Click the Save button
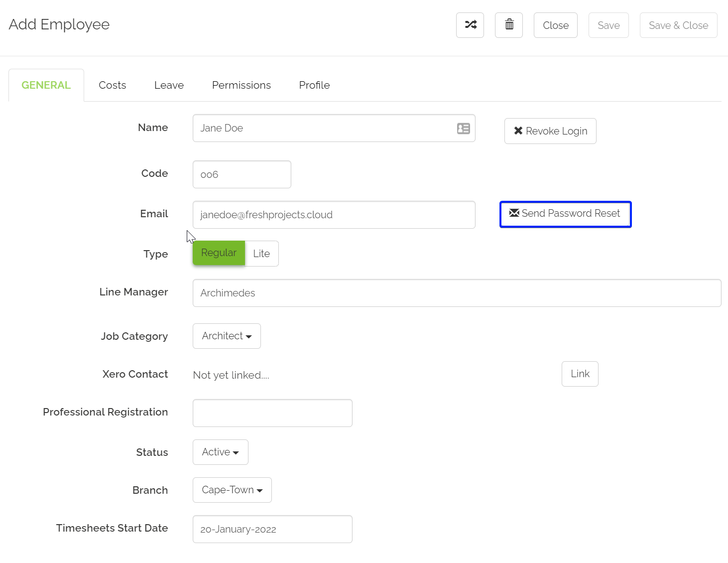728x563 pixels. point(608,25)
